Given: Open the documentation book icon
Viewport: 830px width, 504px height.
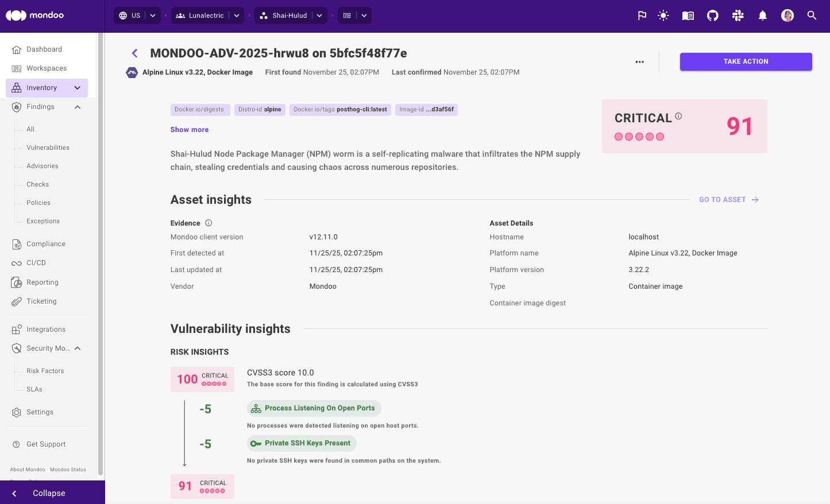Looking at the screenshot, I should pyautogui.click(x=688, y=15).
